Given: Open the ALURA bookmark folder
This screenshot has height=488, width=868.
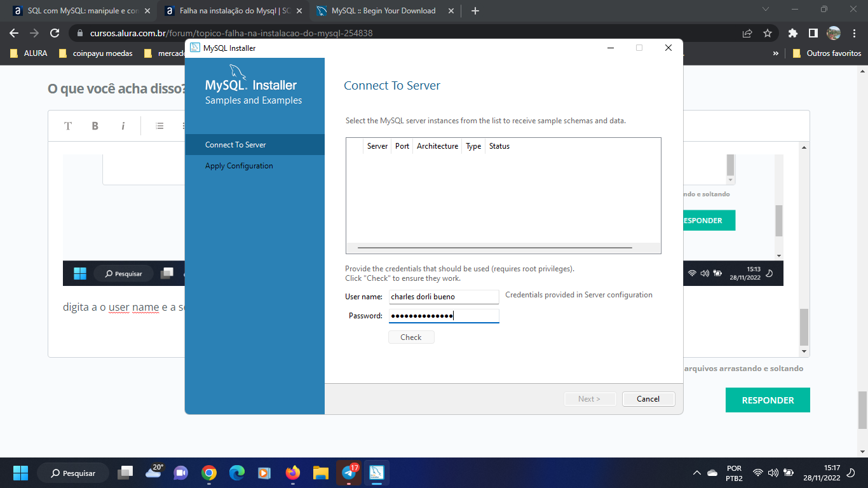Looking at the screenshot, I should click(x=29, y=53).
